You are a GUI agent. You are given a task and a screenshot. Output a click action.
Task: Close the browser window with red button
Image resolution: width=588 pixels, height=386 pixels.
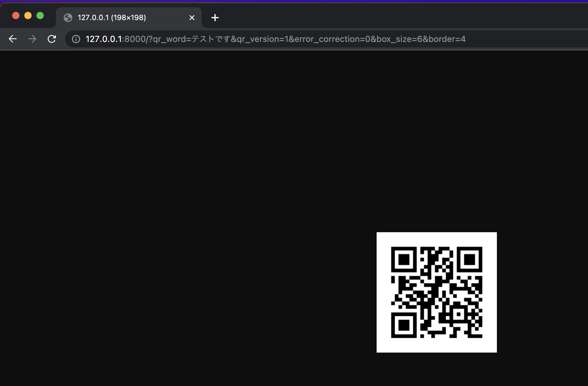point(16,16)
